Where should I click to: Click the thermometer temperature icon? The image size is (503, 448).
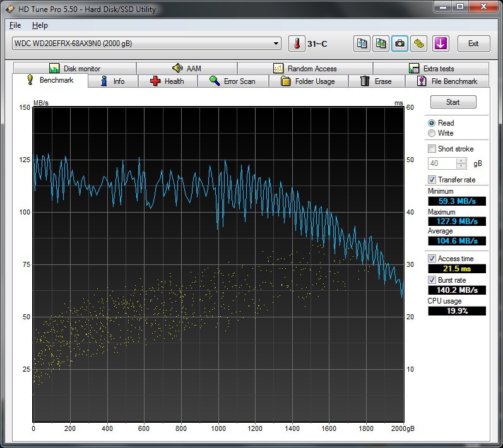(x=297, y=44)
